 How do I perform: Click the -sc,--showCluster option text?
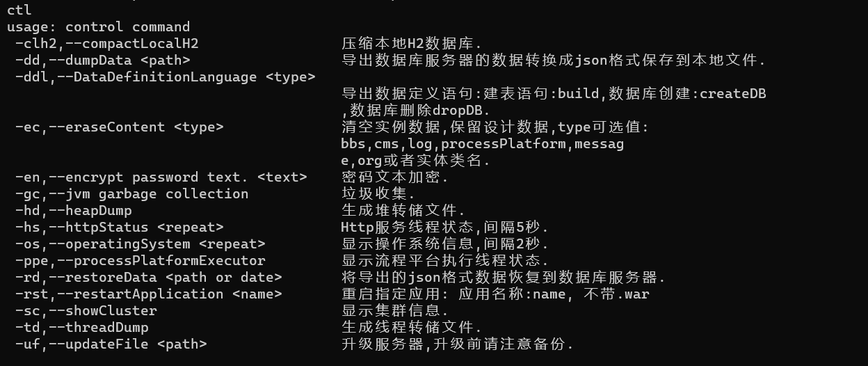tap(86, 311)
